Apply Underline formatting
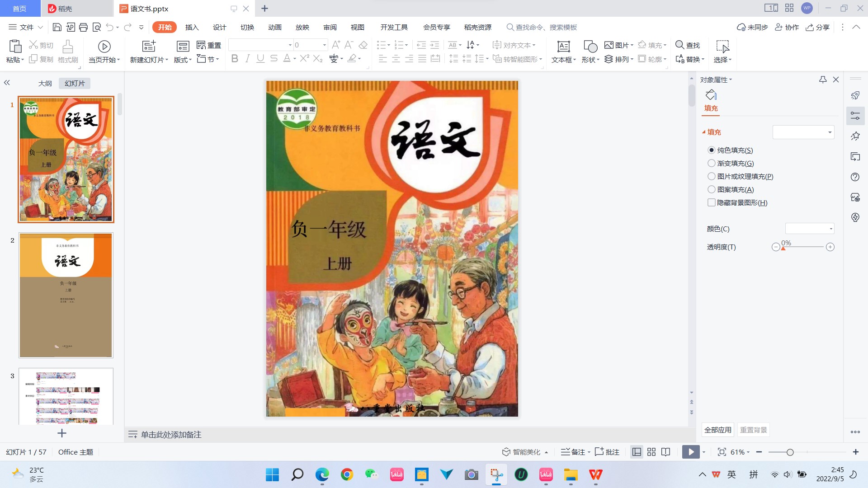868x488 pixels. pyautogui.click(x=260, y=58)
